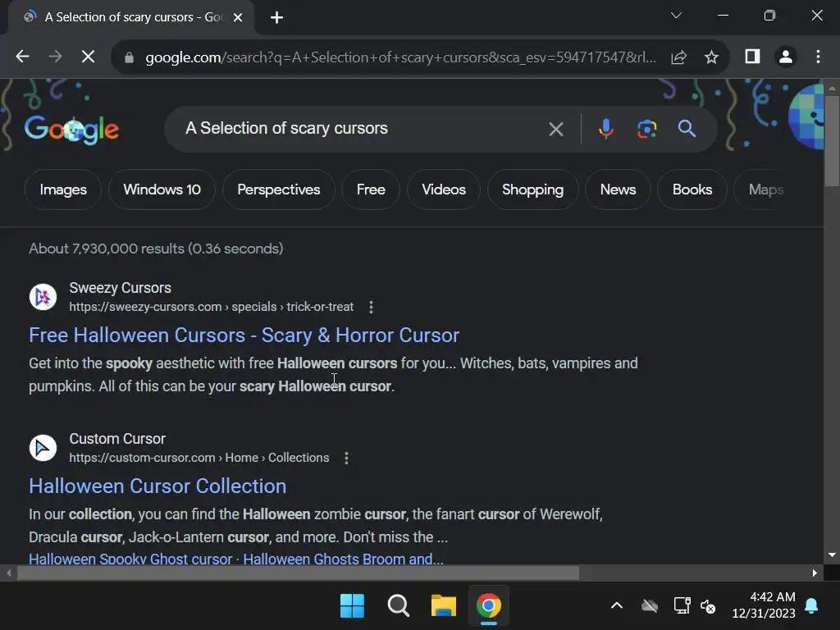This screenshot has height=630, width=840.
Task: Open Halloween Spooky Ghost cursor sublink
Action: pyautogui.click(x=130, y=559)
